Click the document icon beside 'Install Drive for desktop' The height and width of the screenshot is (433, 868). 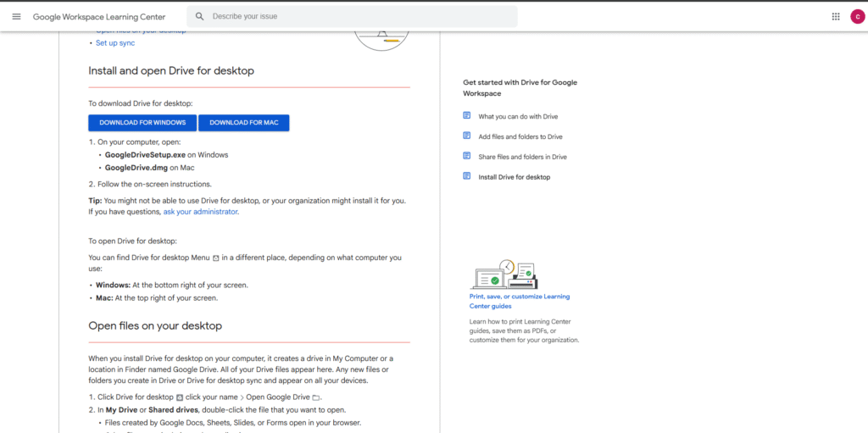tap(466, 176)
